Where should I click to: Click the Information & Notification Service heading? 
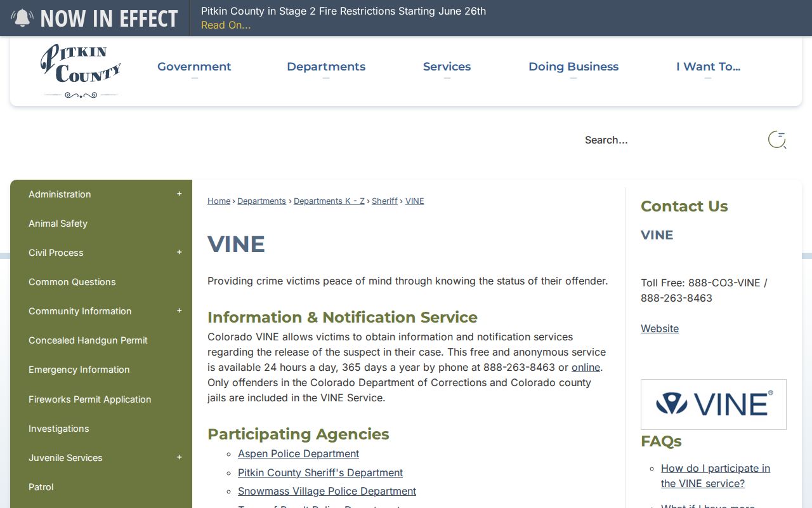point(343,317)
